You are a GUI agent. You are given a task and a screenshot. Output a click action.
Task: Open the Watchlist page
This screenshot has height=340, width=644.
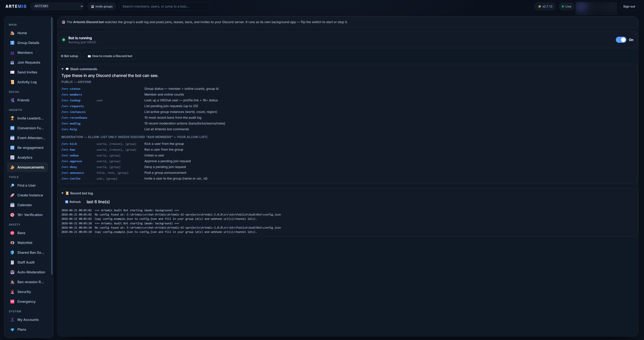pyautogui.click(x=27, y=243)
